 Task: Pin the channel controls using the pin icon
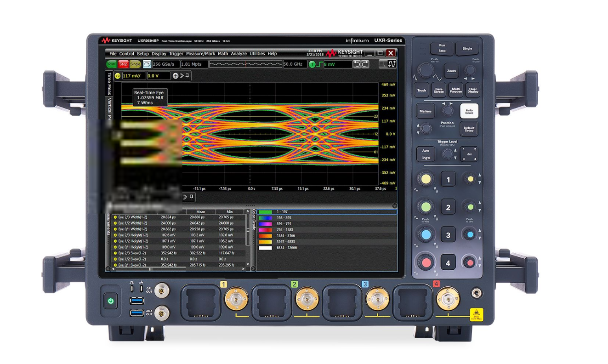[187, 75]
